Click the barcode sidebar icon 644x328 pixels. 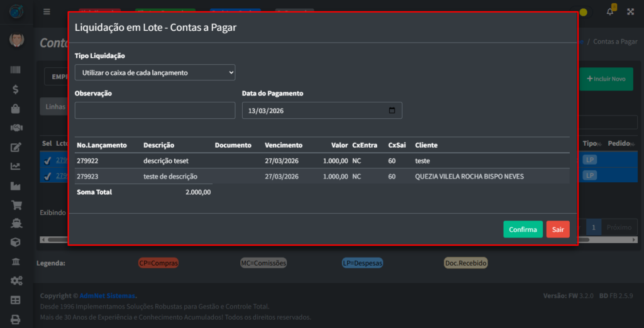[x=16, y=70]
